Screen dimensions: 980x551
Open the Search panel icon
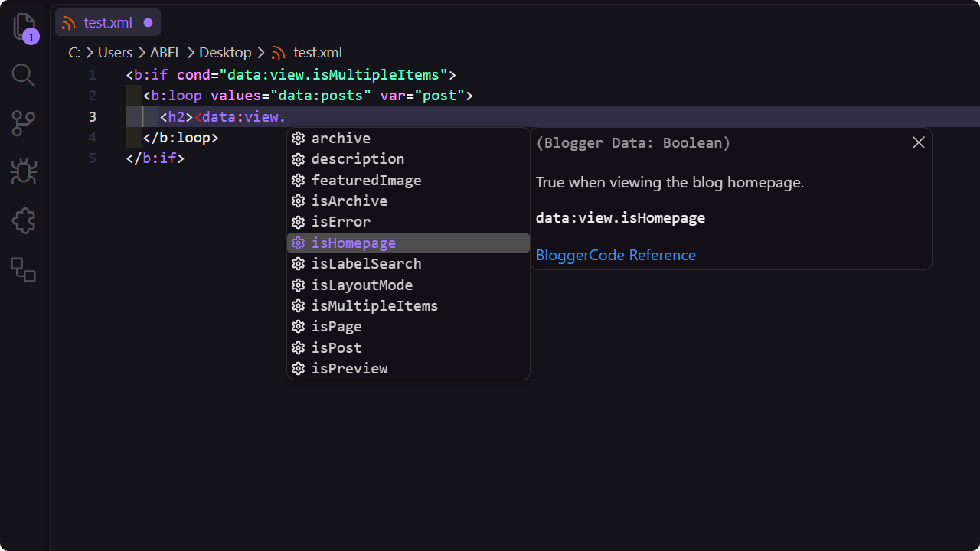(24, 75)
